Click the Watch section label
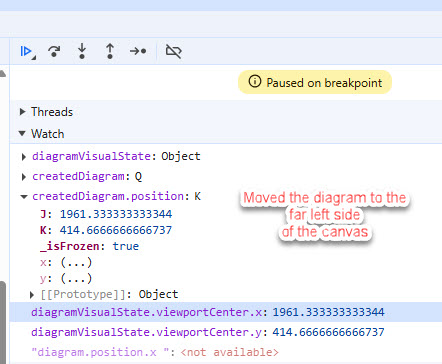 coord(48,134)
